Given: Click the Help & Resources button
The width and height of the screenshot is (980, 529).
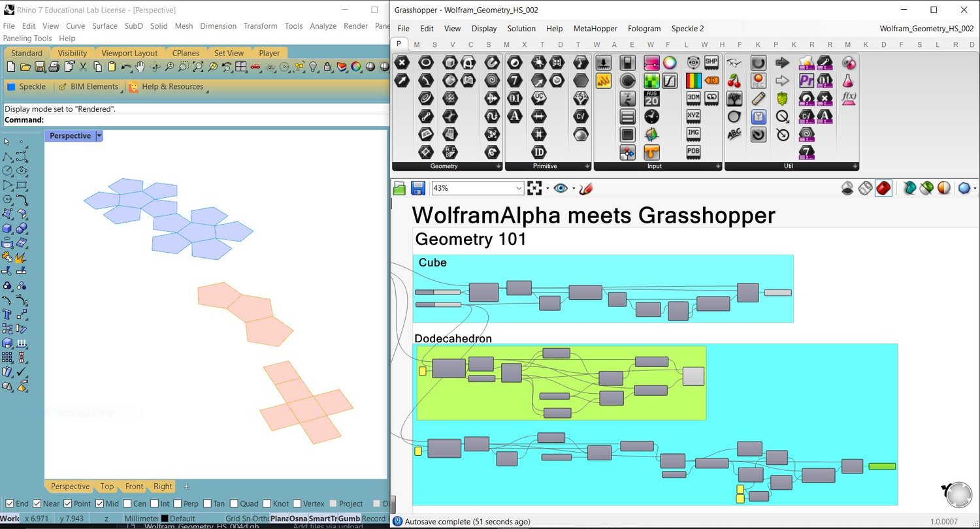Looking at the screenshot, I should click(167, 86).
